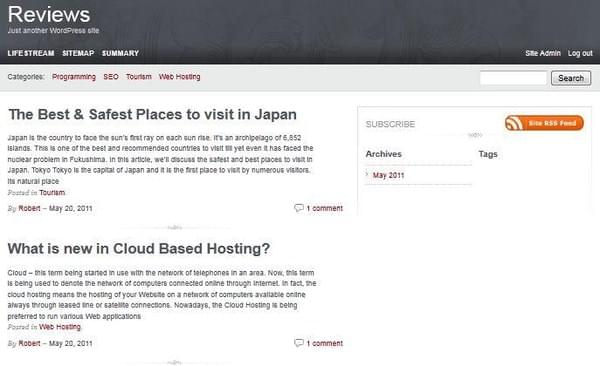Viewport: 600px width, 366px height.
Task: Open Tourism under the Japan post
Action: click(x=52, y=193)
